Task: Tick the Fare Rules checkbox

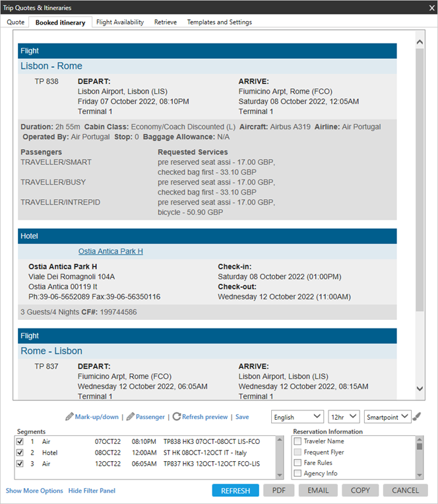Action: coord(298,463)
